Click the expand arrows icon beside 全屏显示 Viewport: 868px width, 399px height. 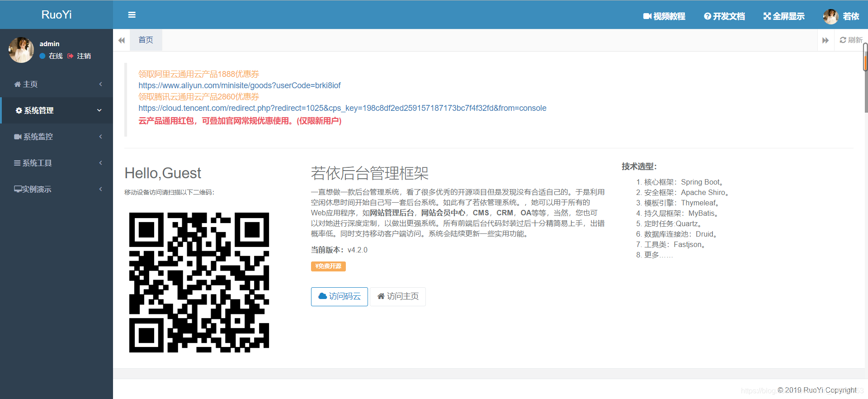[x=767, y=16]
